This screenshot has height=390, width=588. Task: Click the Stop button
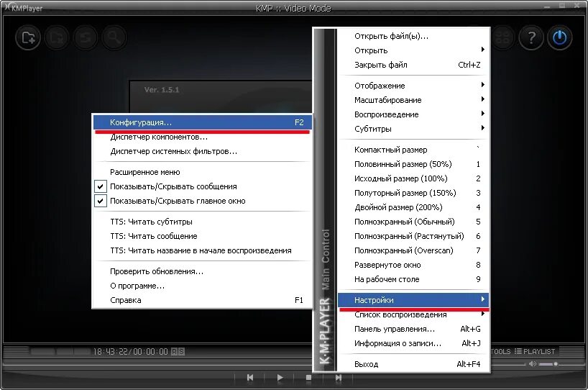pos(308,377)
